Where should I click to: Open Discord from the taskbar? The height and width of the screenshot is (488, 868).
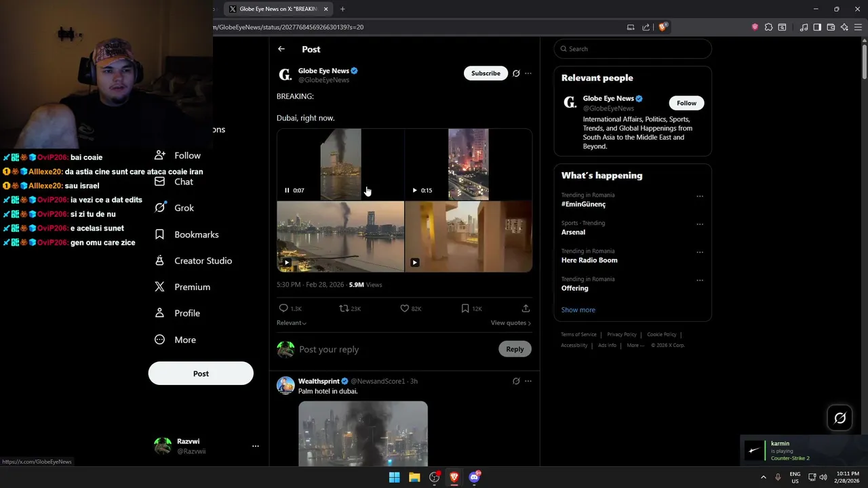pyautogui.click(x=475, y=477)
